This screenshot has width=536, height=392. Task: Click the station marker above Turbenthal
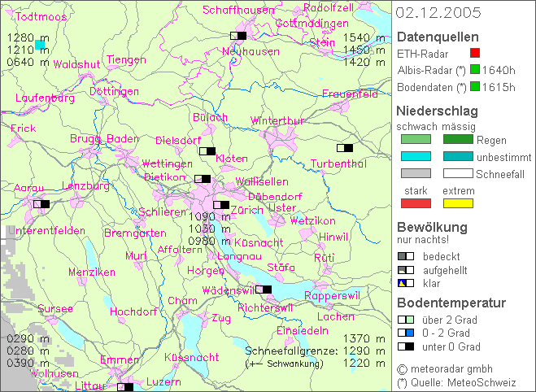pyautogui.click(x=345, y=148)
